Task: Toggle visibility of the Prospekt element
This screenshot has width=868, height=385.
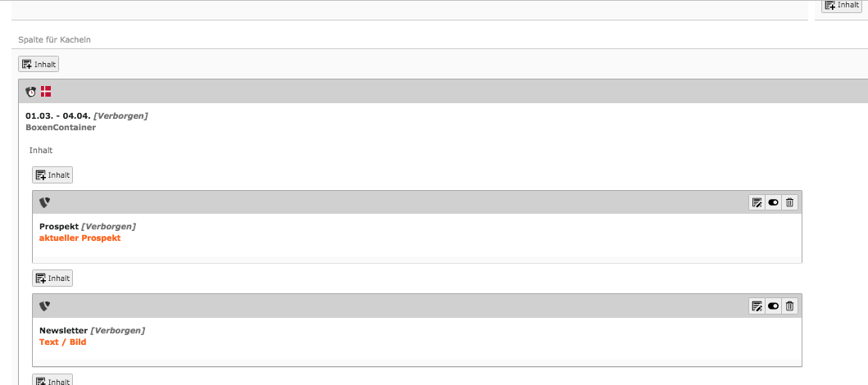Action: [773, 202]
